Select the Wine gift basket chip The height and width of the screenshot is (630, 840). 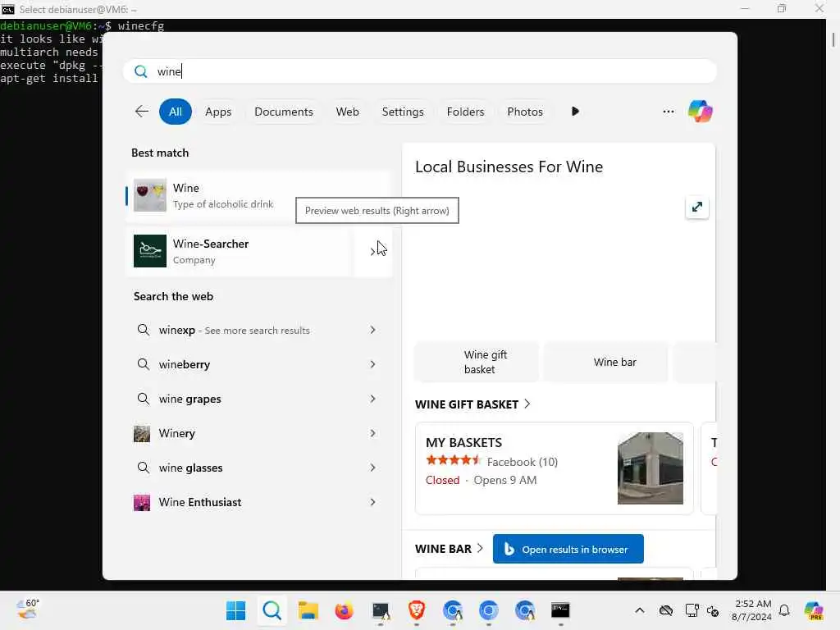tap(477, 362)
